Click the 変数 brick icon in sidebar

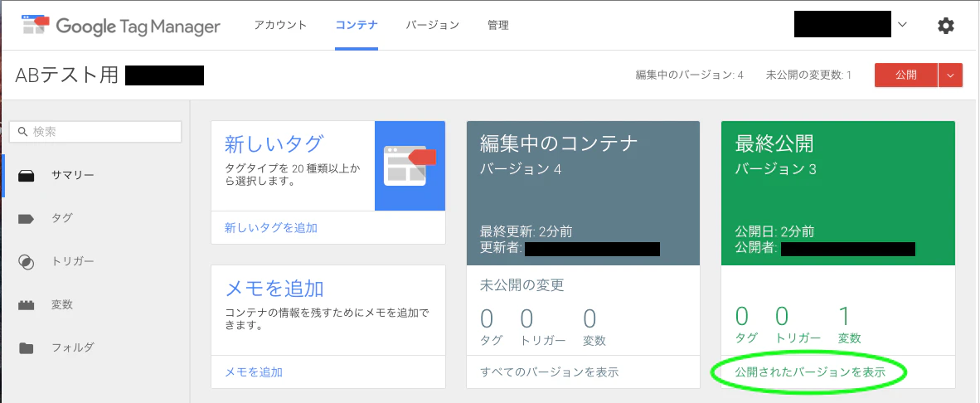[x=26, y=305]
